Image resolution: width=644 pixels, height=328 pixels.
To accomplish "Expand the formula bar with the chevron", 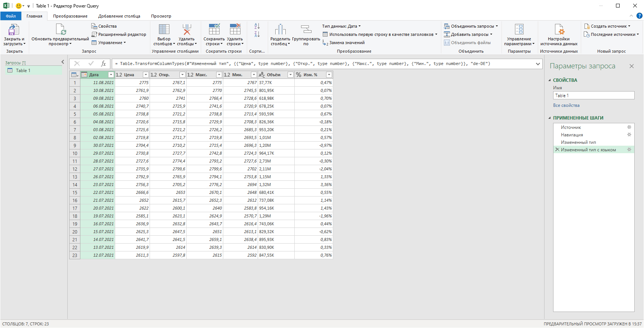I will pyautogui.click(x=538, y=64).
